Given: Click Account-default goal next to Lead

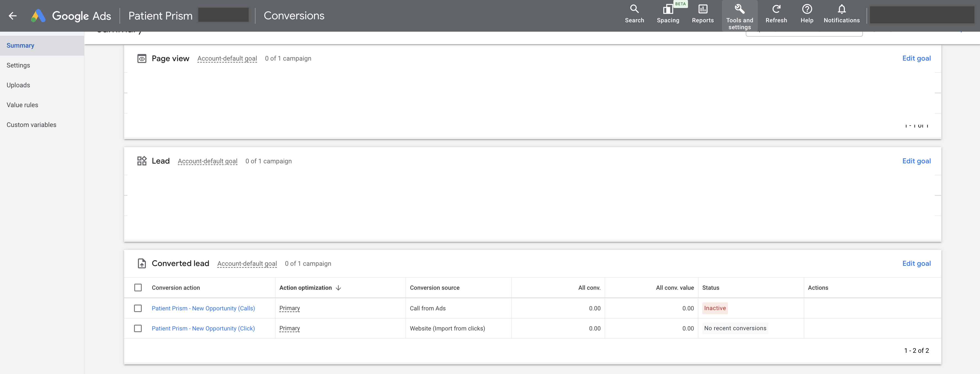Looking at the screenshot, I should (207, 161).
